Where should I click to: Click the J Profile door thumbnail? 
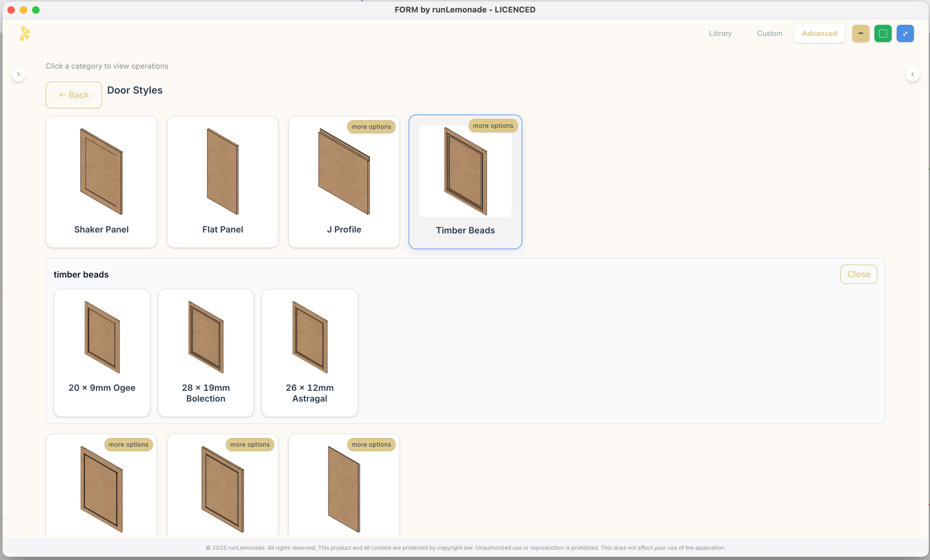(x=344, y=172)
